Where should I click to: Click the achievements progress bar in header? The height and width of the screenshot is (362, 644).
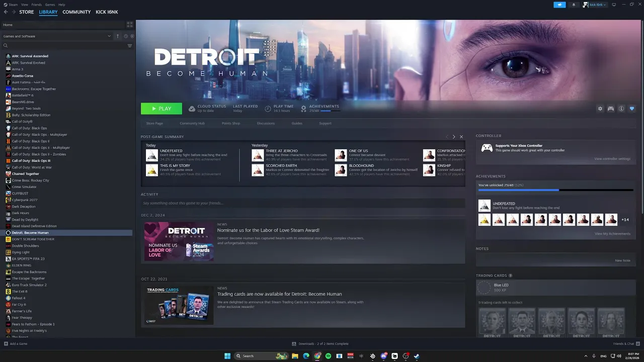click(x=330, y=111)
